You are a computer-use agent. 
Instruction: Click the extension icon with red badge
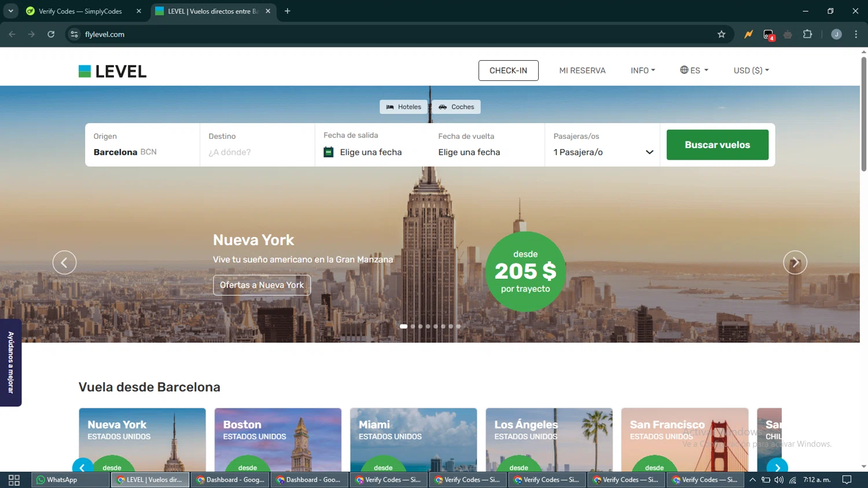tap(768, 35)
